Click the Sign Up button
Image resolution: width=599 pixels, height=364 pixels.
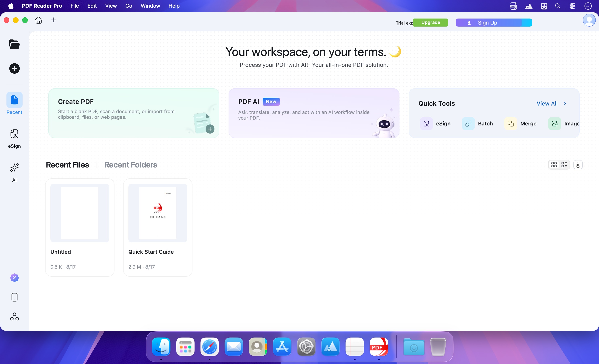coord(494,23)
